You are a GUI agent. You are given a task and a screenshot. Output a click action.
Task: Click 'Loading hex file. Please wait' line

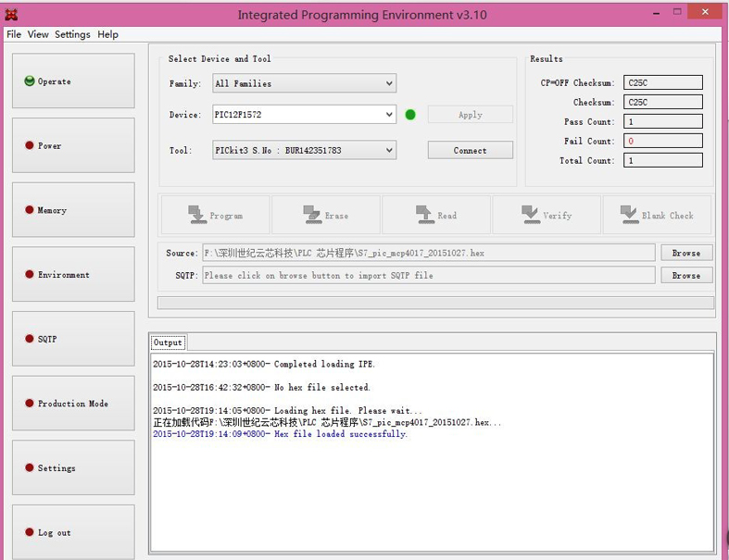tap(287, 410)
